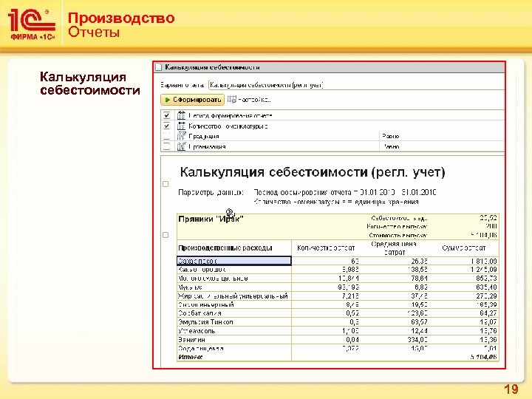The height and width of the screenshot is (399, 532).
Task: Collapse the report header group marker
Action: pyautogui.click(x=166, y=184)
